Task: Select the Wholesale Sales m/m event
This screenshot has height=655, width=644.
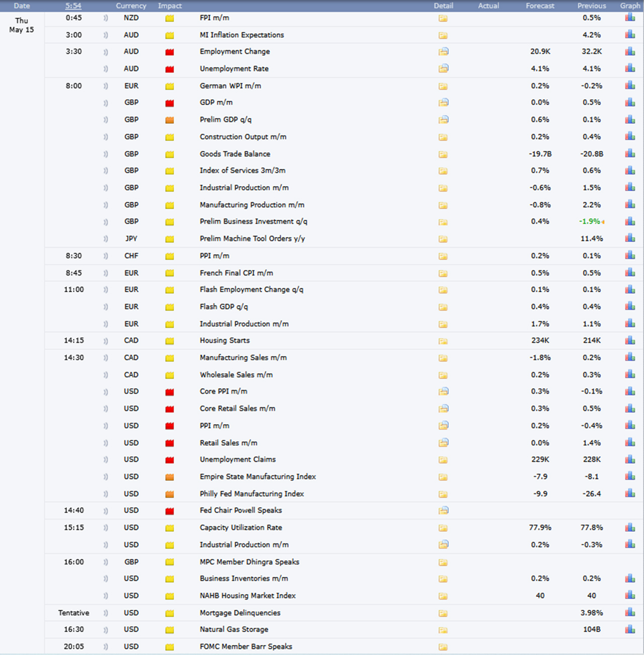Action: tap(236, 375)
